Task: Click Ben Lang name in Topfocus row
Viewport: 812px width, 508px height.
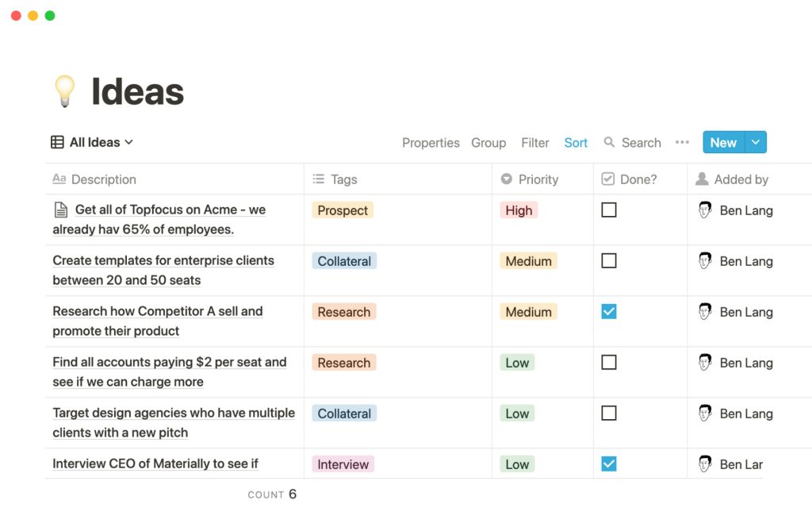Action: click(x=746, y=210)
